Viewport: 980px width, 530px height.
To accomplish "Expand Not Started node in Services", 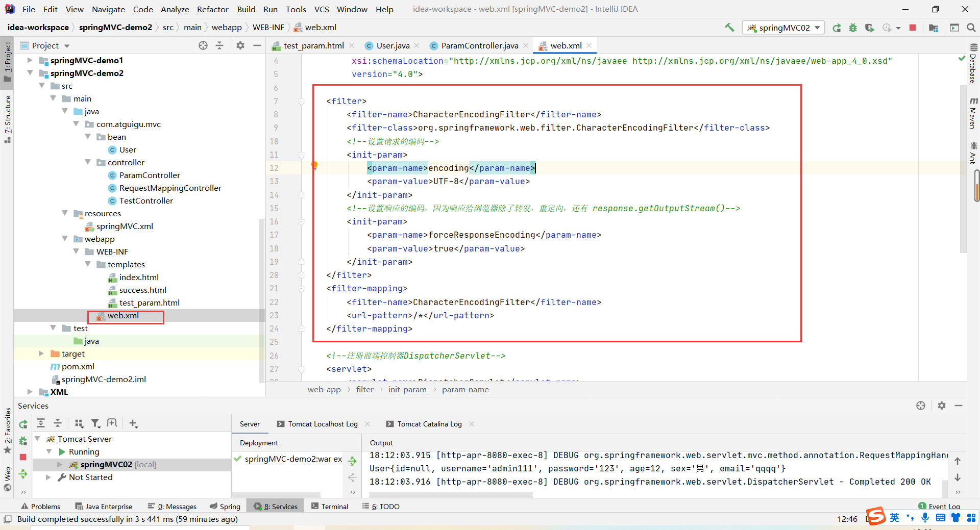I will [x=48, y=477].
